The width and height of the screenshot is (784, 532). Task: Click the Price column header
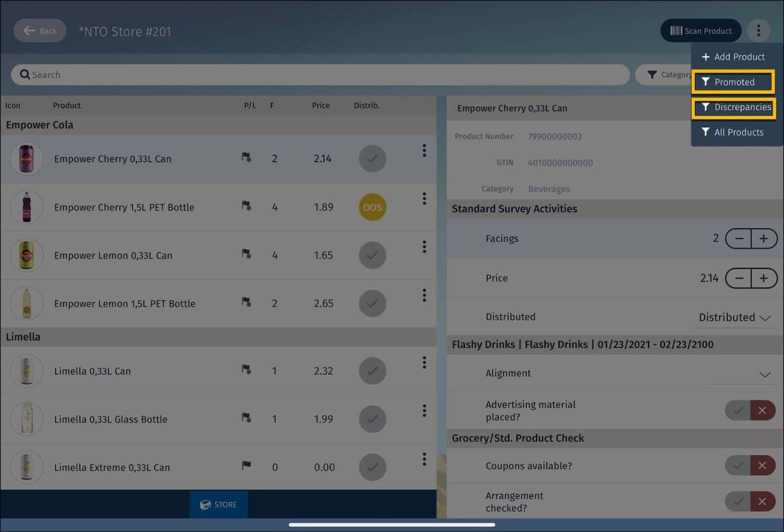[x=321, y=105]
